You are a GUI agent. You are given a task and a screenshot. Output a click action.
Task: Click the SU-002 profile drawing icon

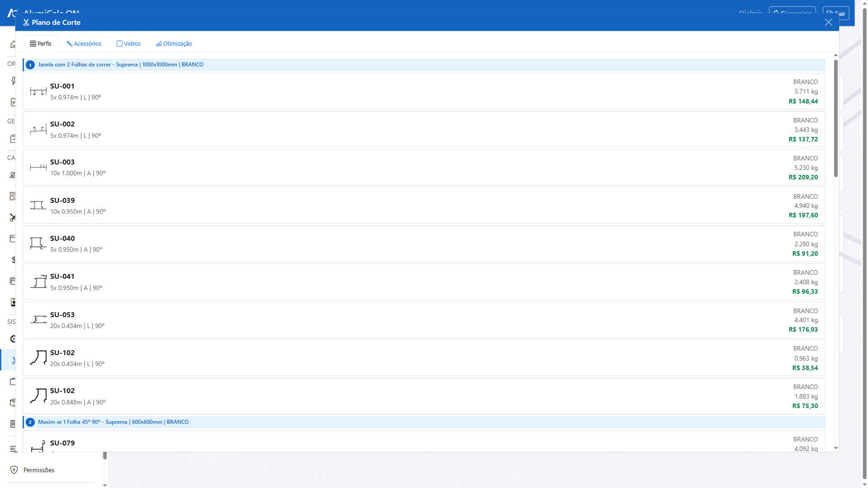[x=38, y=130]
